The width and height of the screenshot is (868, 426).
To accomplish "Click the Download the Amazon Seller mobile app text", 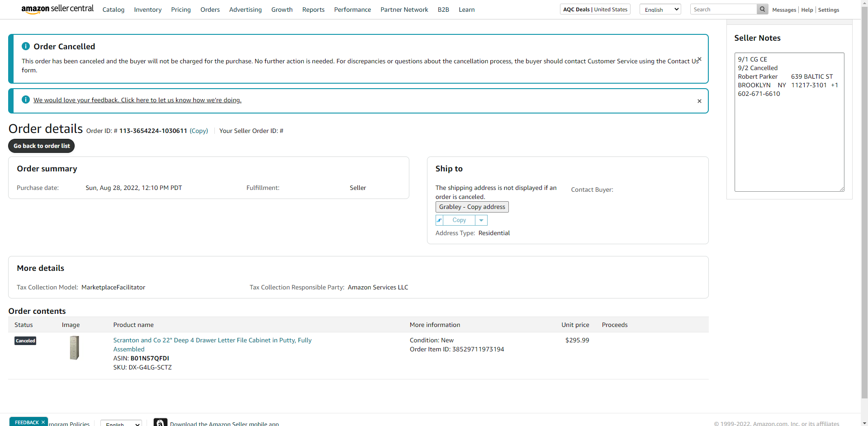I will click(224, 423).
